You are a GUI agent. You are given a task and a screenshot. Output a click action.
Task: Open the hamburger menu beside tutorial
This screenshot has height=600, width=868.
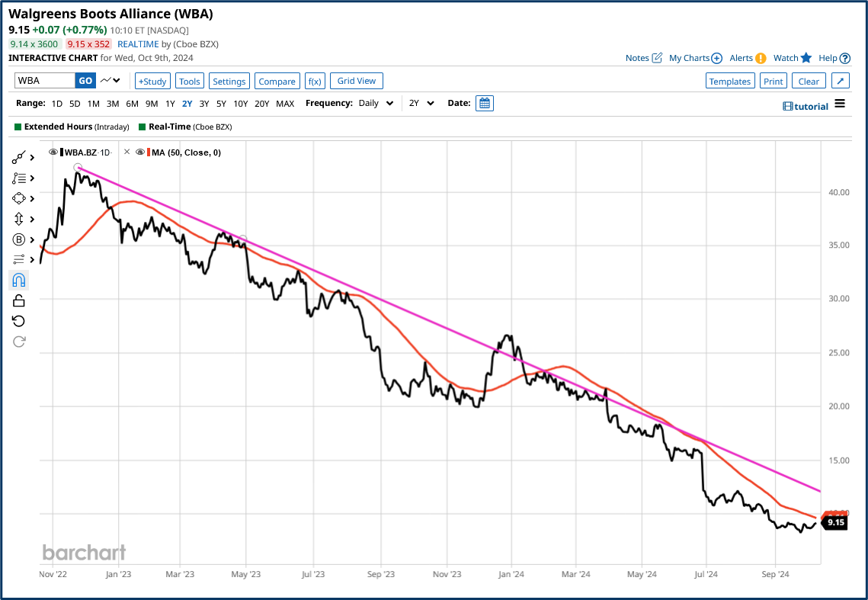click(840, 104)
